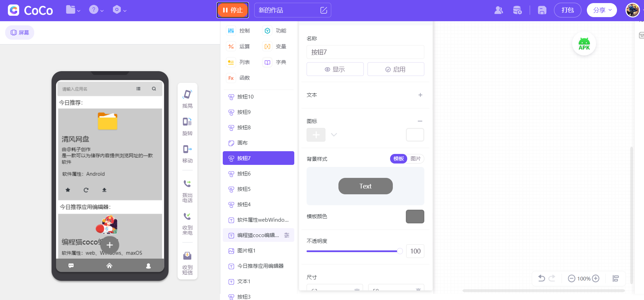Expand the 文本 section
Viewport: 644px width, 300px height.
pyautogui.click(x=420, y=95)
